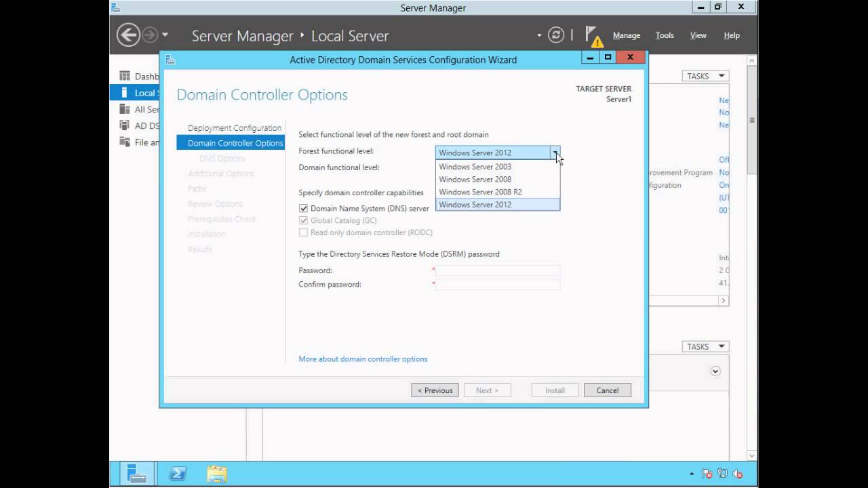Toggle the Global Catalog (GC) checkbox
The image size is (868, 488).
pos(303,220)
